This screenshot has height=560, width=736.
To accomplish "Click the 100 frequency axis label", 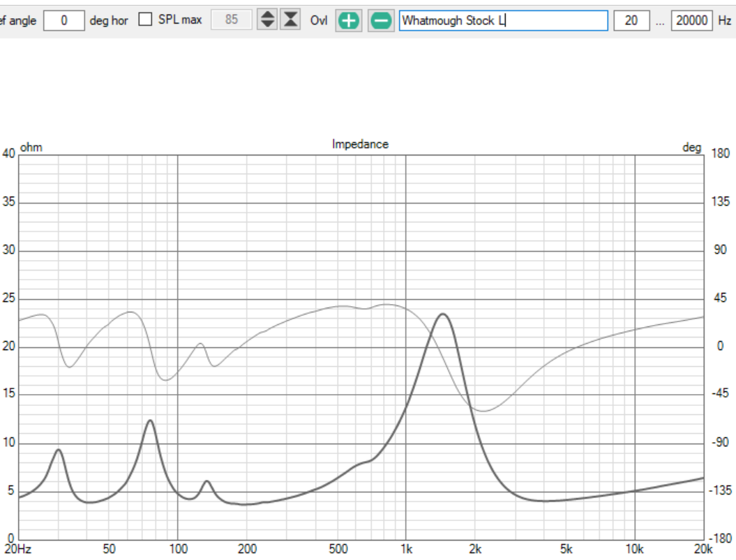I will click(178, 549).
